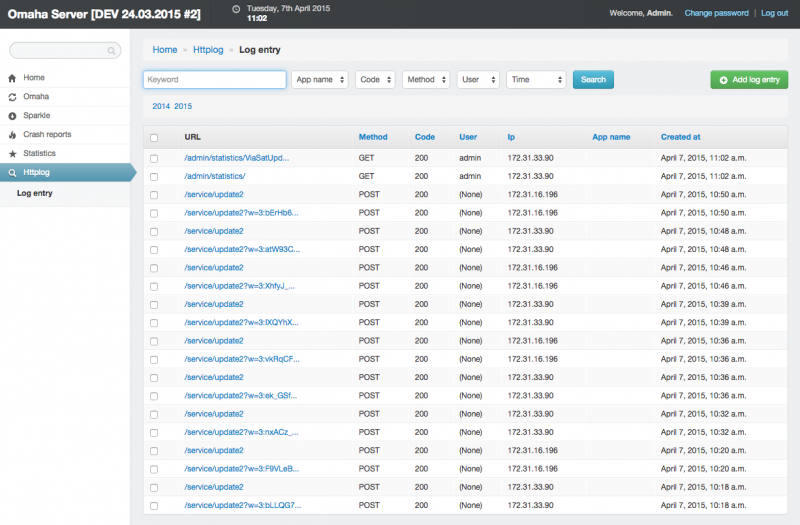Click the Home icon in sidebar
This screenshot has height=525, width=800.
[x=12, y=78]
